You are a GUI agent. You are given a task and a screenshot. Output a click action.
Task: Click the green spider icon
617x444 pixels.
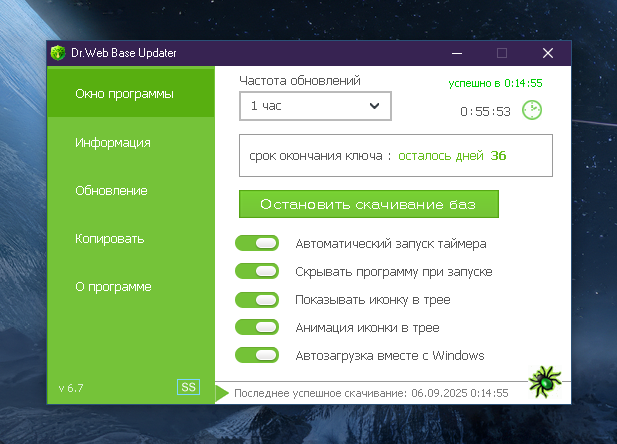[x=545, y=381]
